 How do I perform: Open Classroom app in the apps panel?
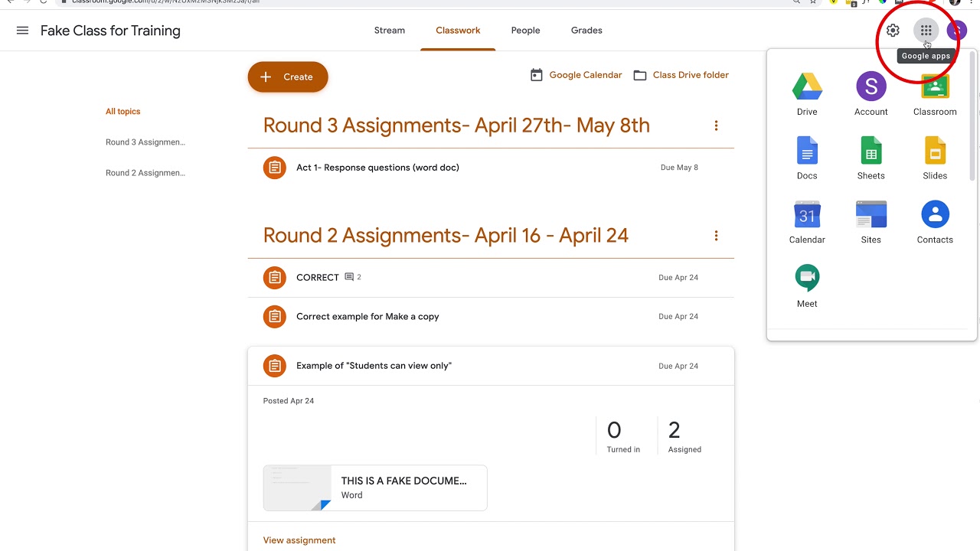pyautogui.click(x=935, y=94)
